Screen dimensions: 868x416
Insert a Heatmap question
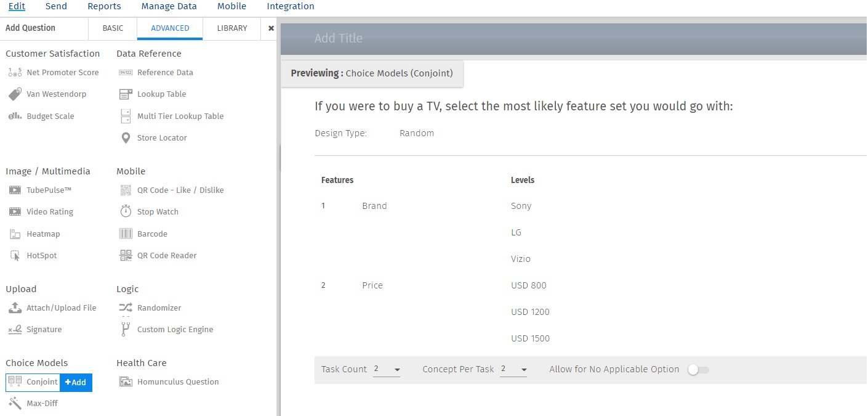pos(44,234)
